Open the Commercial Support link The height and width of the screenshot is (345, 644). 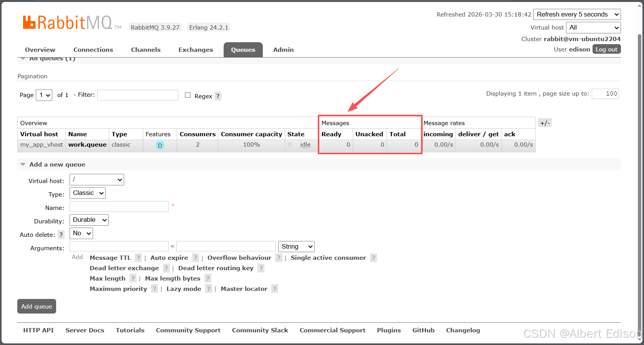pos(332,330)
